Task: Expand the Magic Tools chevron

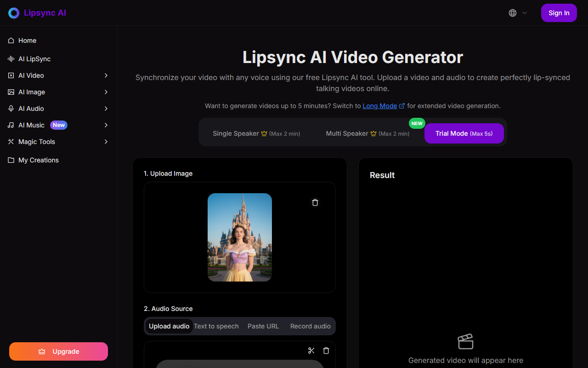Action: pyautogui.click(x=106, y=142)
